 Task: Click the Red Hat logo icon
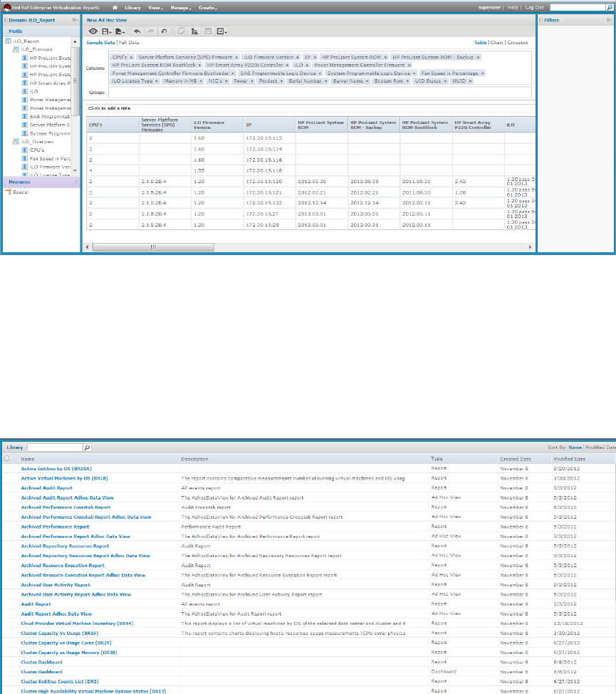tap(7, 8)
